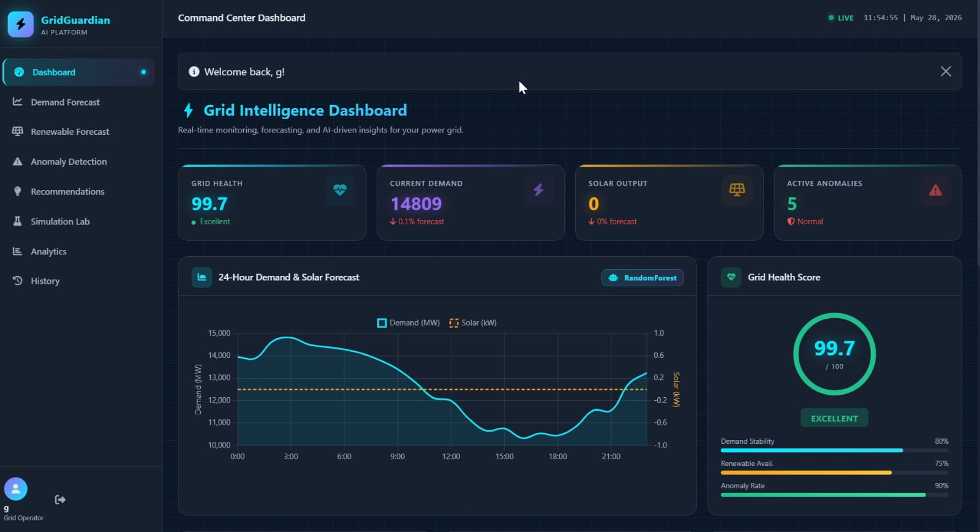Click the Analytics bar chart icon
980x532 pixels.
coord(18,251)
